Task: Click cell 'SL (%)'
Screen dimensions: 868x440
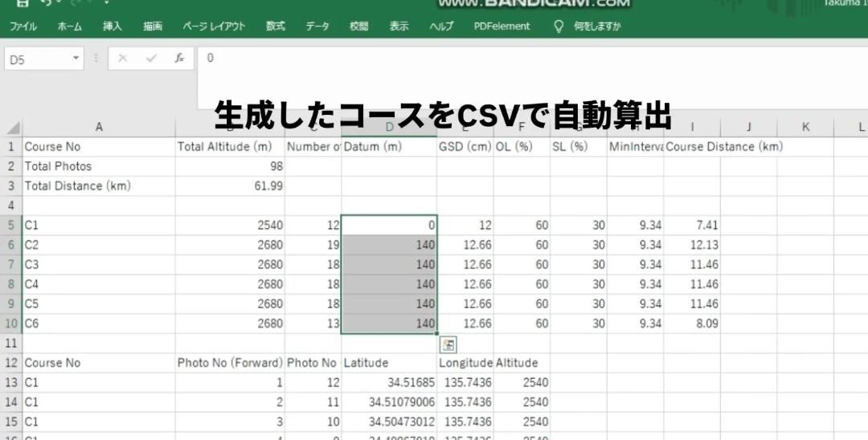Action: (x=579, y=147)
